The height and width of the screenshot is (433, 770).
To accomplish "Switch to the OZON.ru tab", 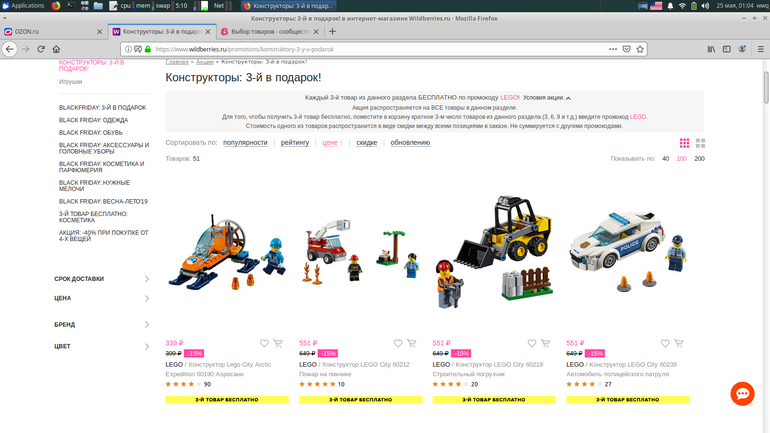I will (x=50, y=31).
